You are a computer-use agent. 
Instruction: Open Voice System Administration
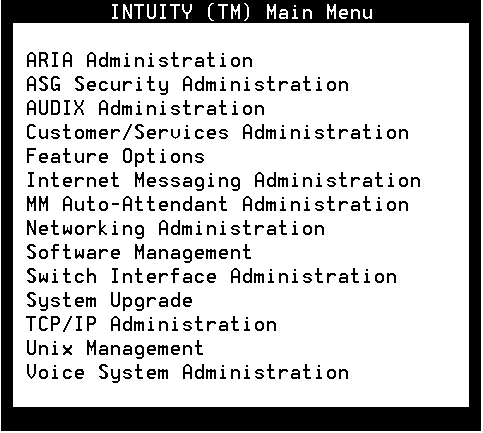coord(188,372)
